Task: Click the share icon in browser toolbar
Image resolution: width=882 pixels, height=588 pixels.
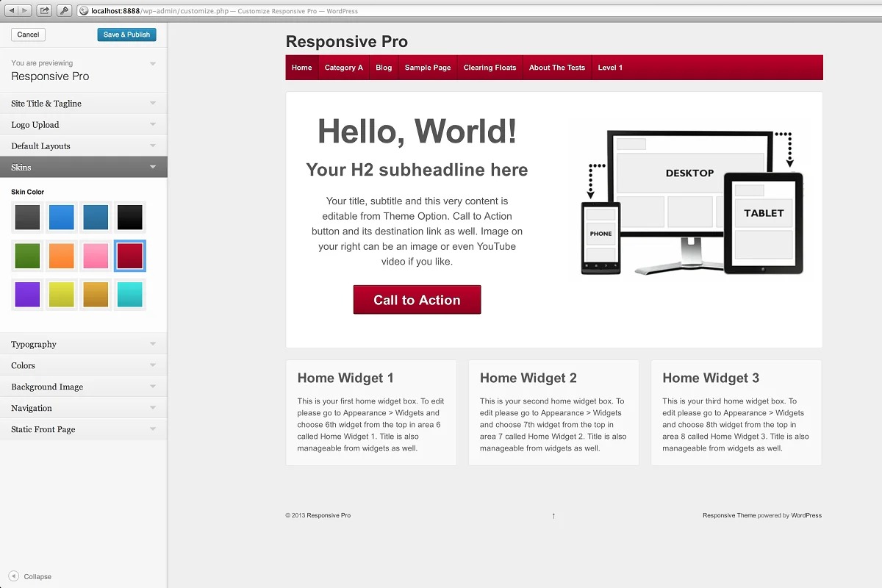Action: tap(44, 10)
